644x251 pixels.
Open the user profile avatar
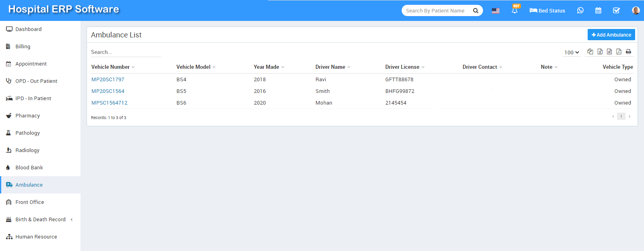tap(636, 10)
